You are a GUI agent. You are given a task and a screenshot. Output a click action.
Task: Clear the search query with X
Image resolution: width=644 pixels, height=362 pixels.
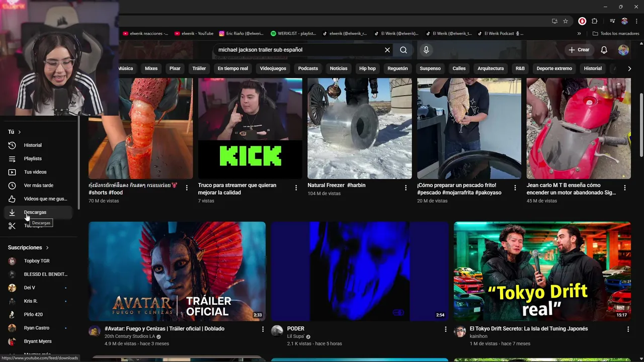387,50
